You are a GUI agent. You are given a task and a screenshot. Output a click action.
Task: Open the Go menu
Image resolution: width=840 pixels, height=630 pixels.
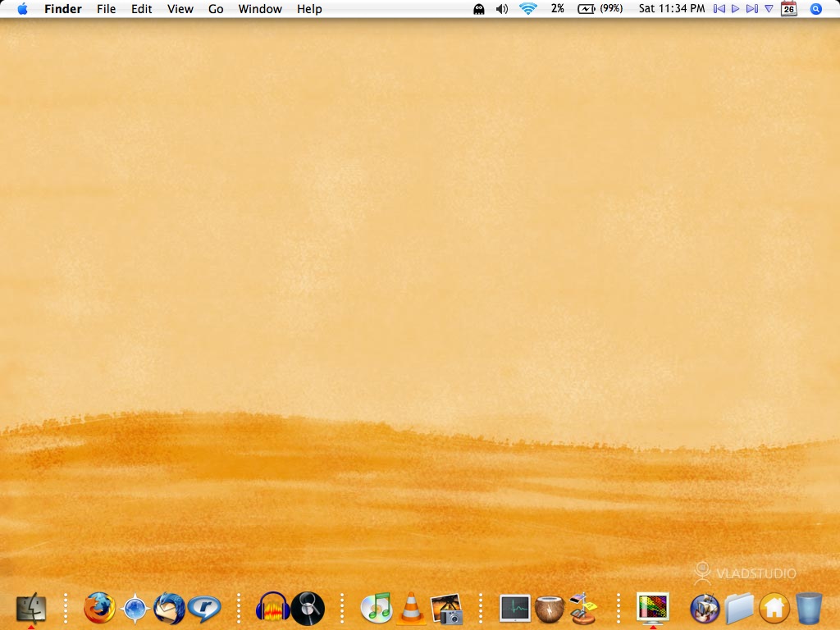coord(216,9)
